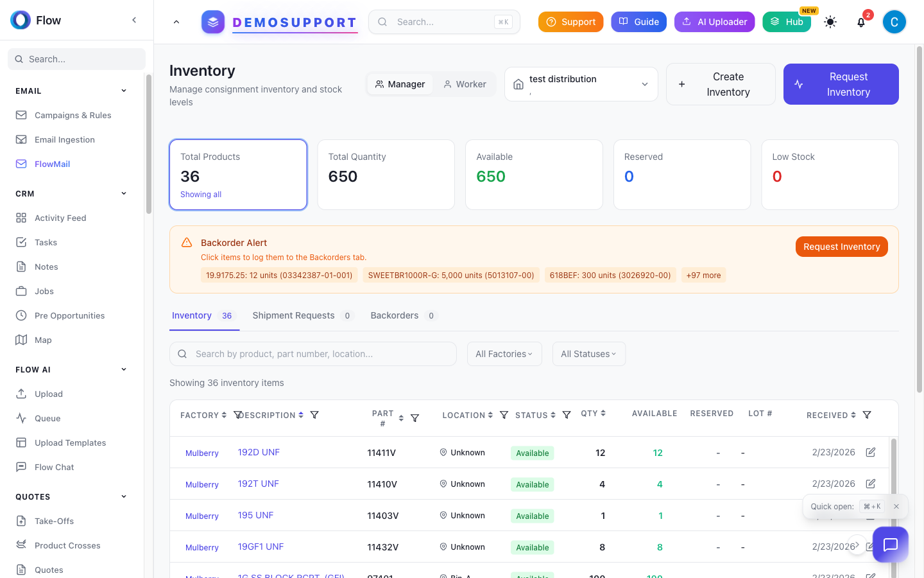Toggle light/dark theme with the sun icon
924x578 pixels.
point(830,21)
